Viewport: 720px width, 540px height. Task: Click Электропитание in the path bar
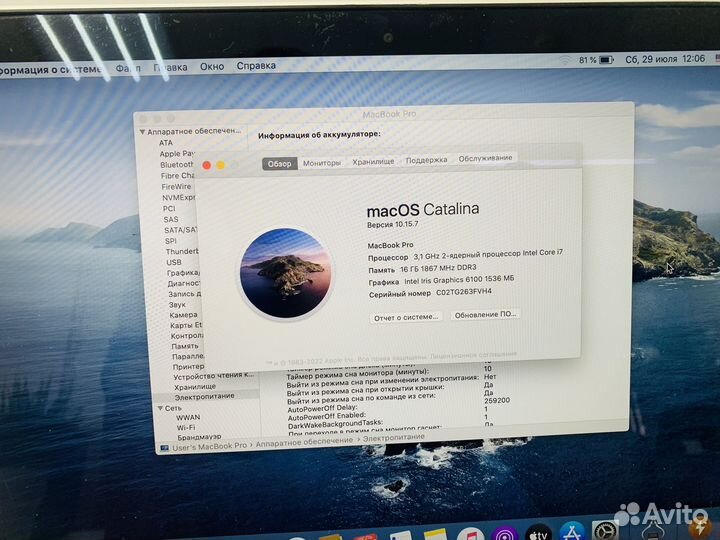(x=394, y=438)
